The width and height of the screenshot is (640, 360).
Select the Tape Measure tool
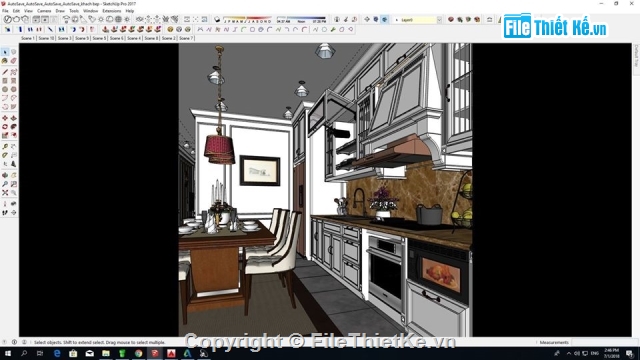click(x=5, y=147)
